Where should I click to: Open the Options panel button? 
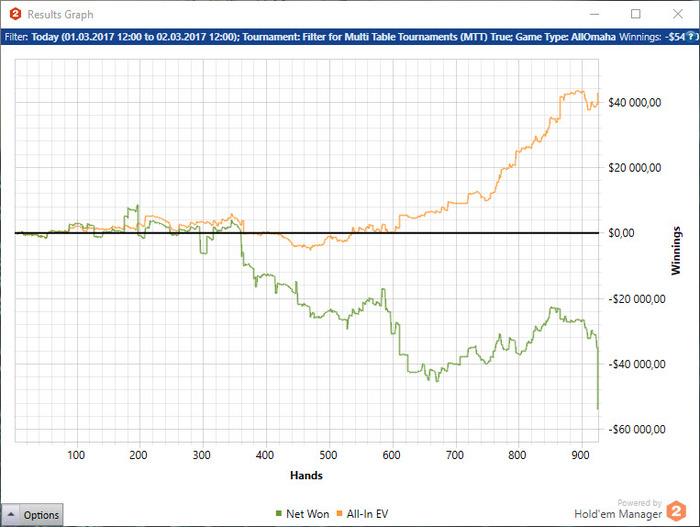(x=33, y=515)
